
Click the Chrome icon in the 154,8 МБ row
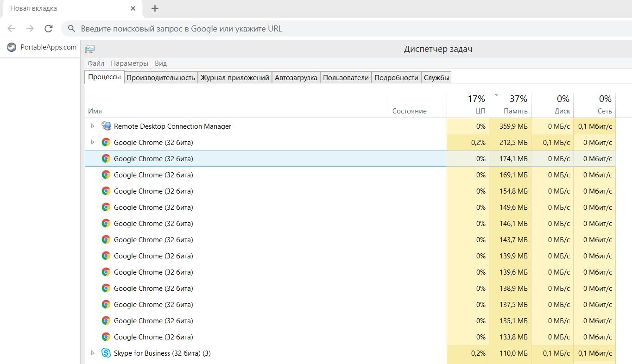[106, 191]
